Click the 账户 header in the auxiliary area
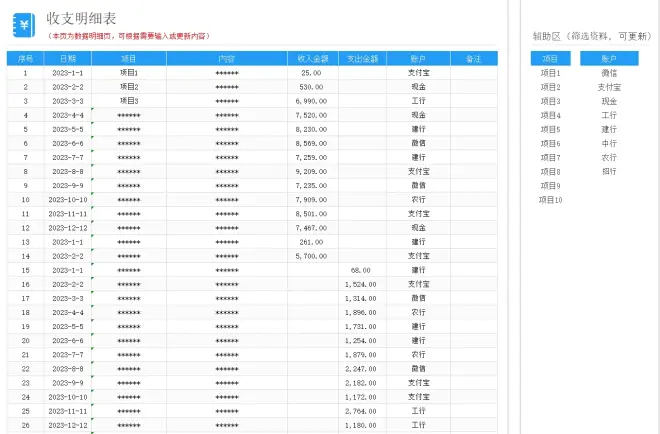The width and height of the screenshot is (660, 434). tap(609, 59)
